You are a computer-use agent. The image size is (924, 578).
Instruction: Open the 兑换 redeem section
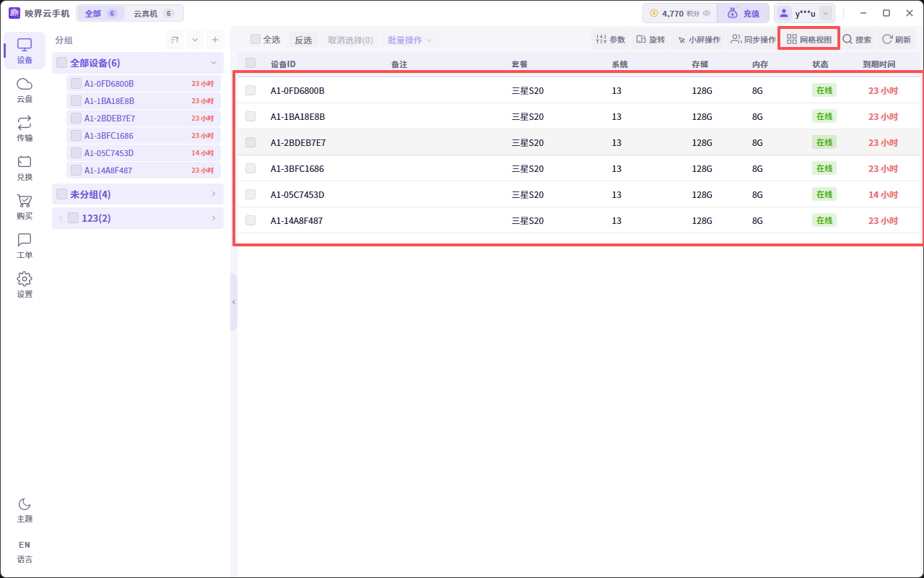pos(25,168)
